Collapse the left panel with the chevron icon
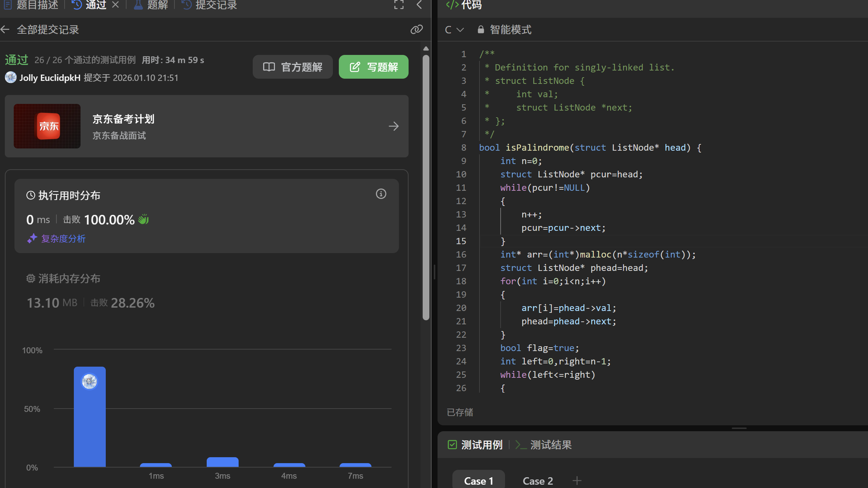Viewport: 868px width, 488px height. (419, 5)
